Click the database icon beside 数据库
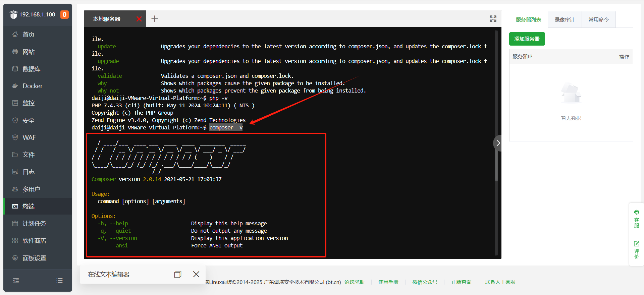This screenshot has height=295, width=644. pos(15,69)
